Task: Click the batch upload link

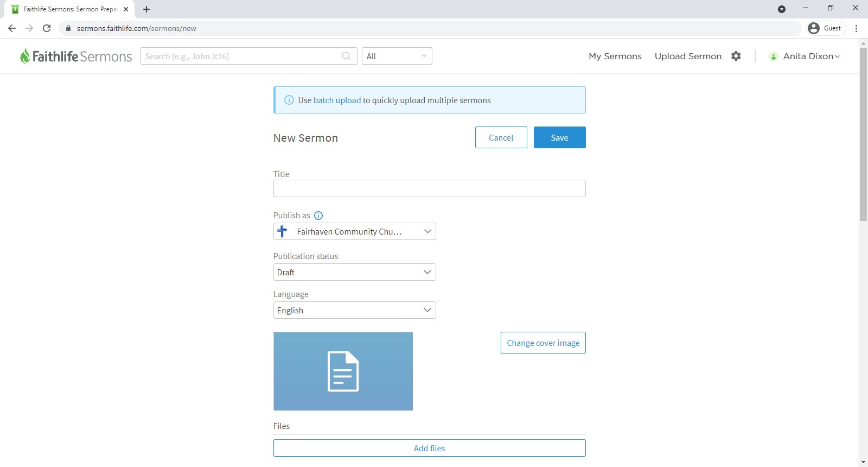Action: [x=337, y=100]
